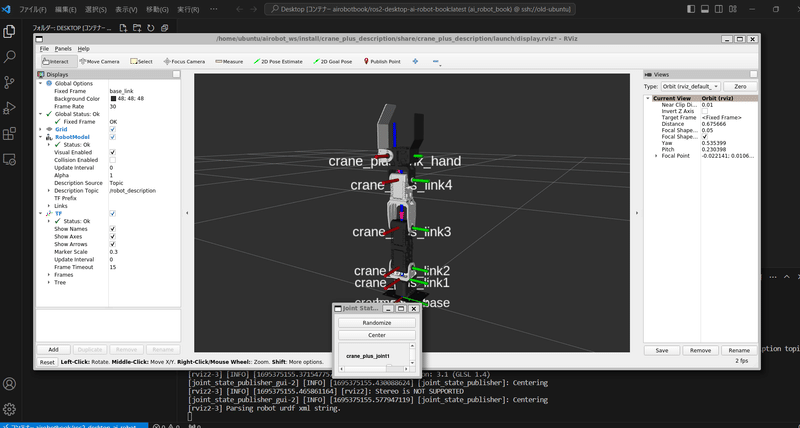Click the Add display button
Image resolution: width=800 pixels, height=428 pixels.
(54, 349)
